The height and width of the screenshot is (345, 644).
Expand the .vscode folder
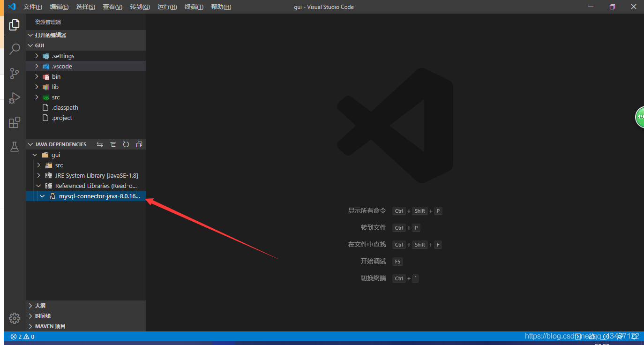pyautogui.click(x=86, y=66)
